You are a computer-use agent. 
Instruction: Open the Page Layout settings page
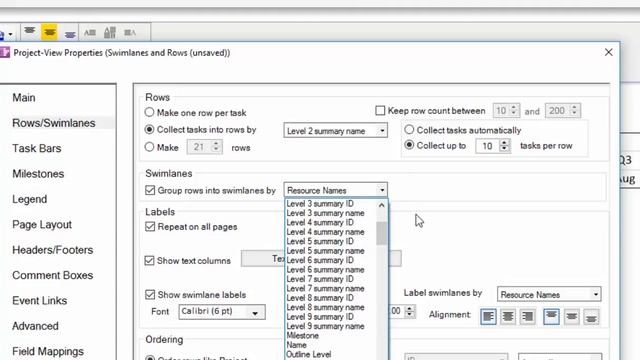click(42, 224)
